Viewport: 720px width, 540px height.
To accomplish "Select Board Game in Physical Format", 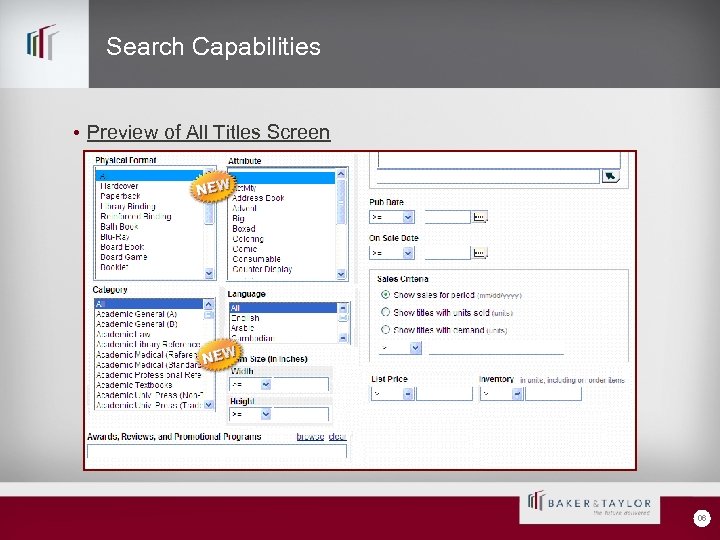I will [x=124, y=257].
